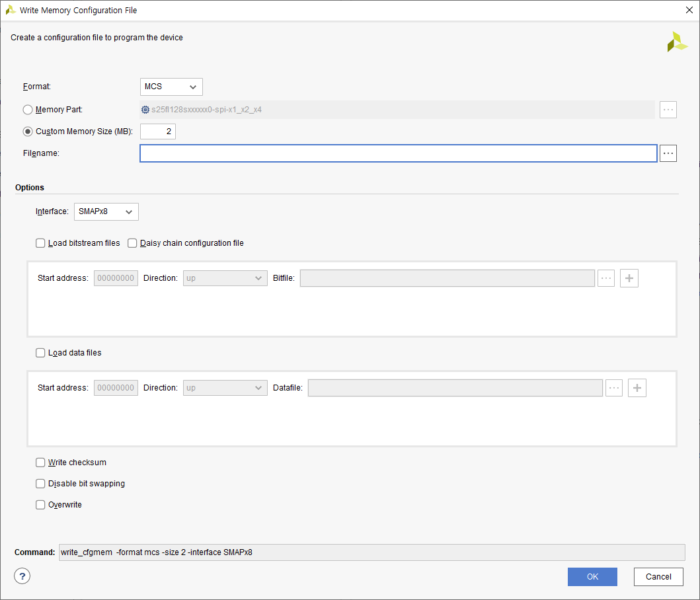The width and height of the screenshot is (700, 600).
Task: Click the Bitfile path field
Action: click(x=447, y=278)
